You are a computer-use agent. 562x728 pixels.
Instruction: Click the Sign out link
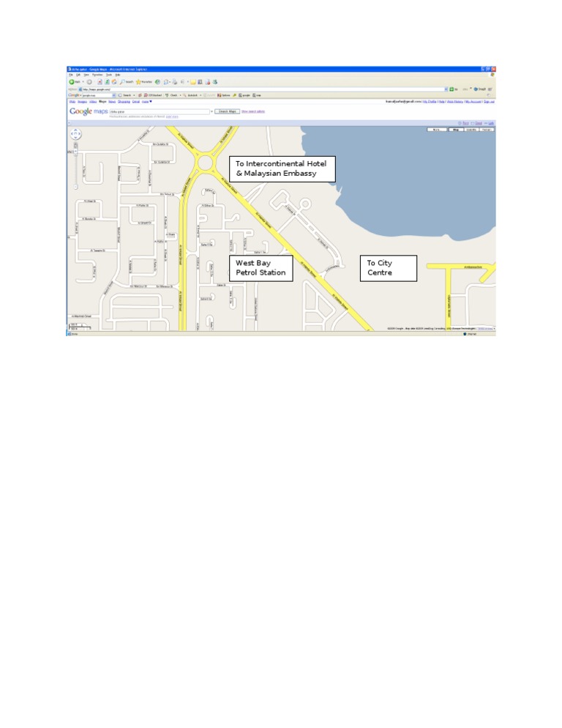(x=489, y=102)
